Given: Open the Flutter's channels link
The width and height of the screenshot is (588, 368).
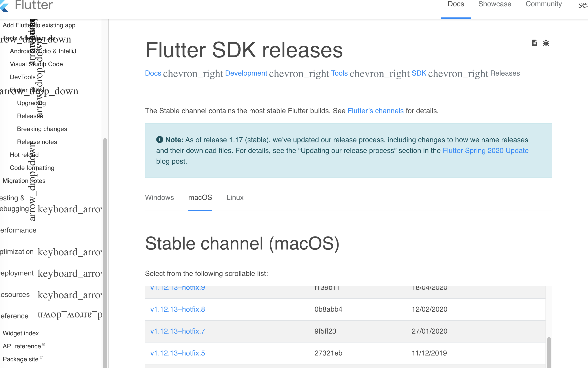Looking at the screenshot, I should pos(375,111).
